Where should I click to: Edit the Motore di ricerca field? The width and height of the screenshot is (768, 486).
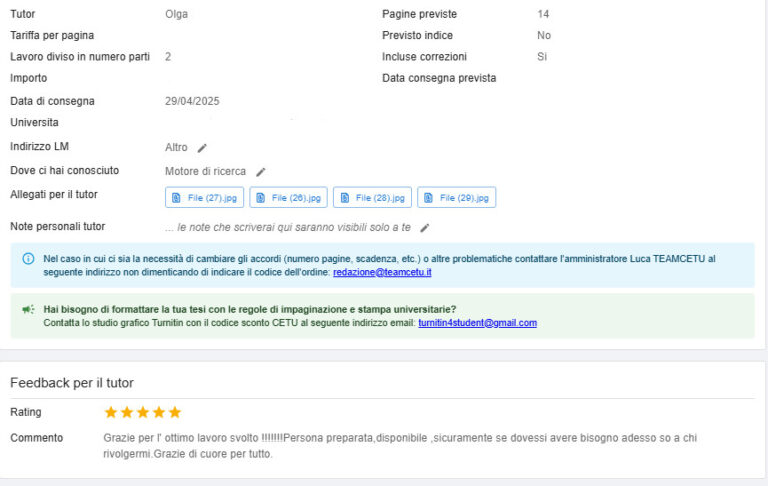(261, 172)
